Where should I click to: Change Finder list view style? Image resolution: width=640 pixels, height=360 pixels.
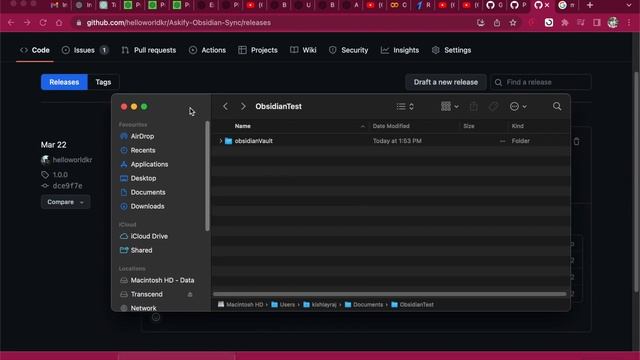pyautogui.click(x=405, y=107)
